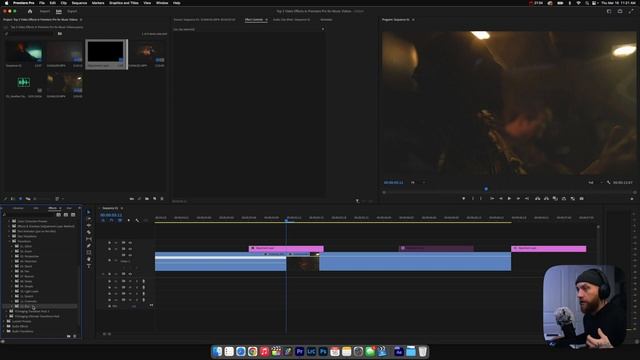Image resolution: width=640 pixels, height=360 pixels.
Task: Open the Graphics and Titles menu
Action: [x=124, y=3]
